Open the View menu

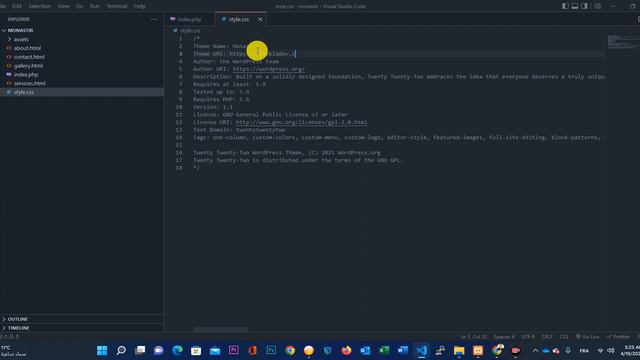coord(63,6)
